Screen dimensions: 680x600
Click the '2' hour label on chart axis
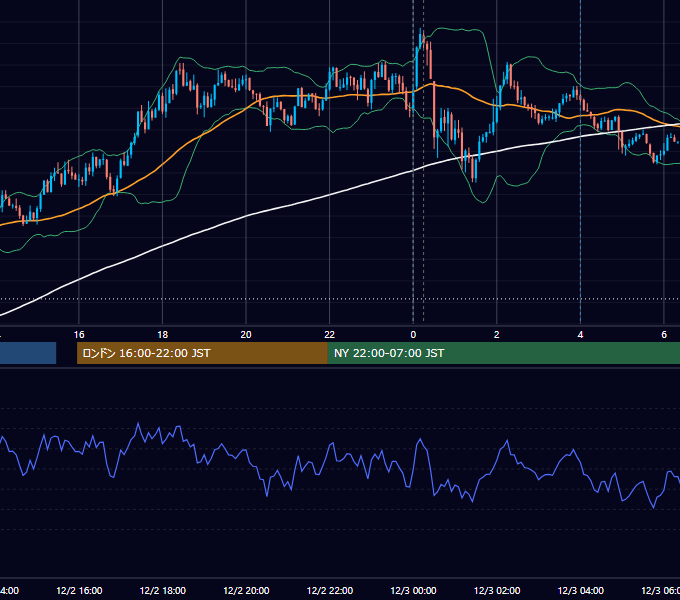(x=497, y=335)
